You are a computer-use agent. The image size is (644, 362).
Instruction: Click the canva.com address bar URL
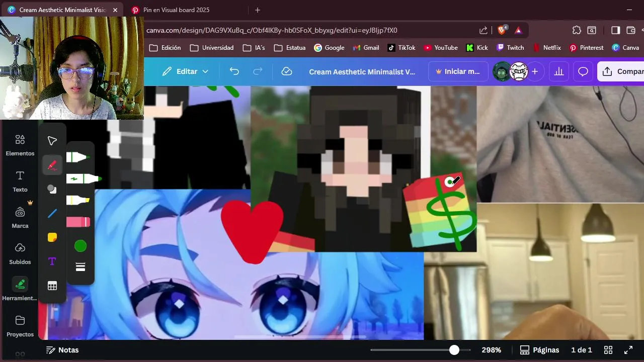(272, 30)
